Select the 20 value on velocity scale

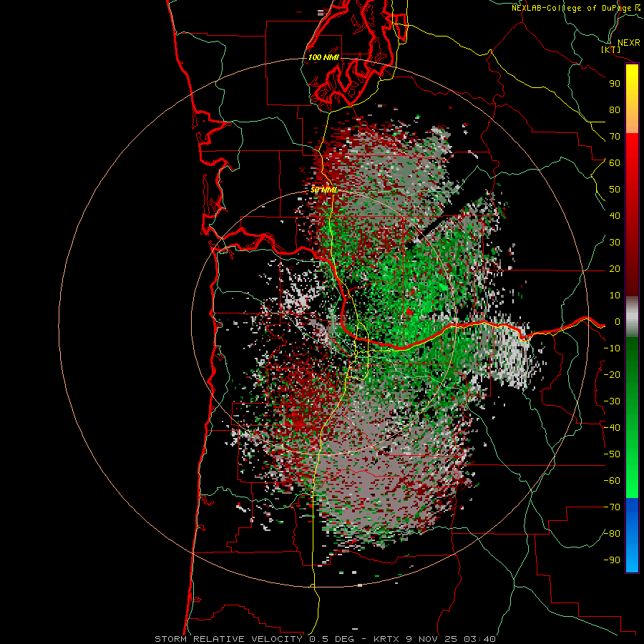point(615,269)
